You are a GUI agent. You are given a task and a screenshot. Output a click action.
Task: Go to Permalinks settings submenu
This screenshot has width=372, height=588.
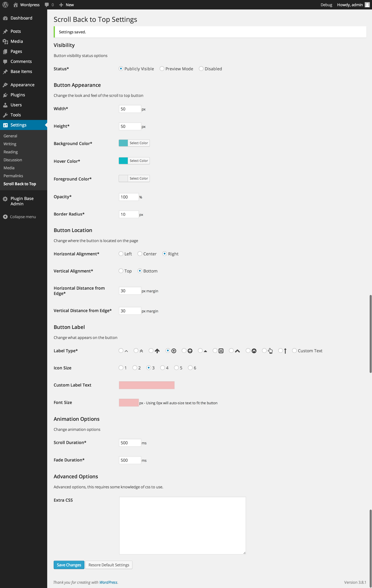pyautogui.click(x=13, y=176)
